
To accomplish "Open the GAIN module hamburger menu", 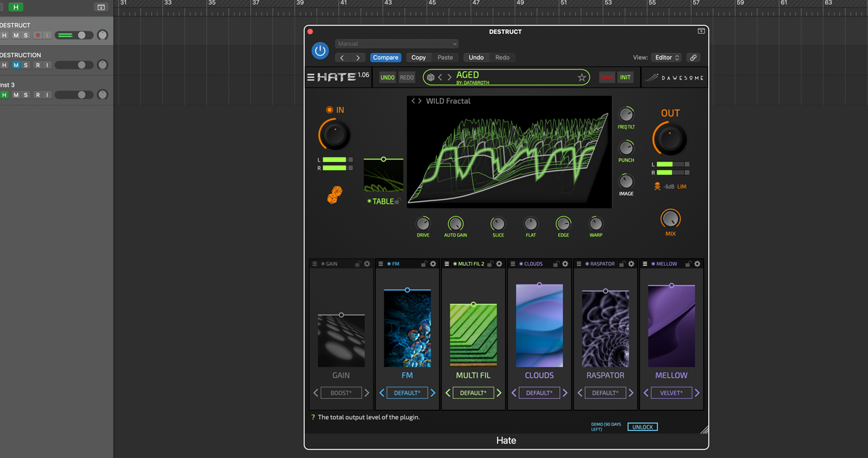I will click(315, 264).
